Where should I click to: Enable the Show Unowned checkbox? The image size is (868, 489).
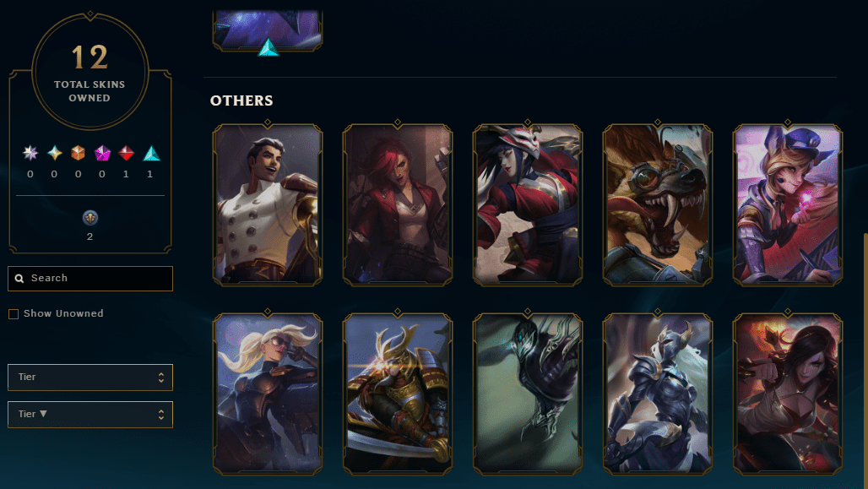(14, 314)
